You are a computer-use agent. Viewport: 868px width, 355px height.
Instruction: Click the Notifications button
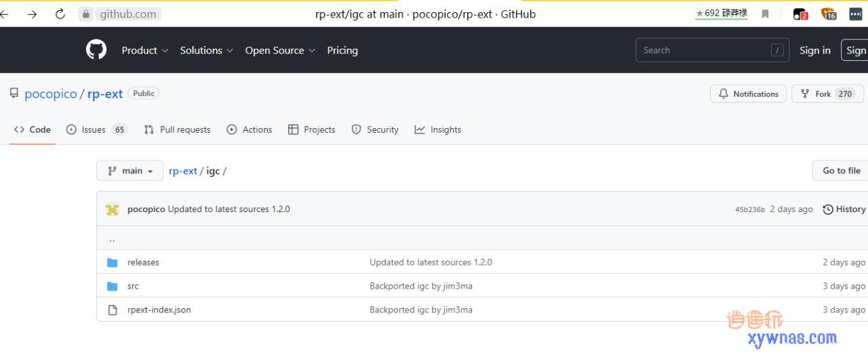[x=748, y=94]
